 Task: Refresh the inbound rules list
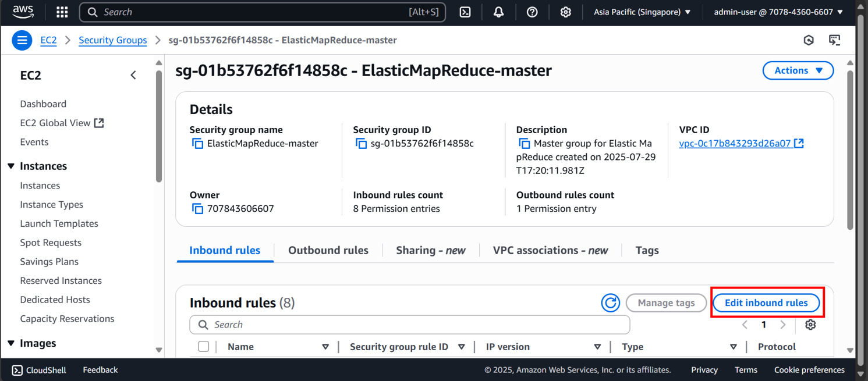coord(610,302)
